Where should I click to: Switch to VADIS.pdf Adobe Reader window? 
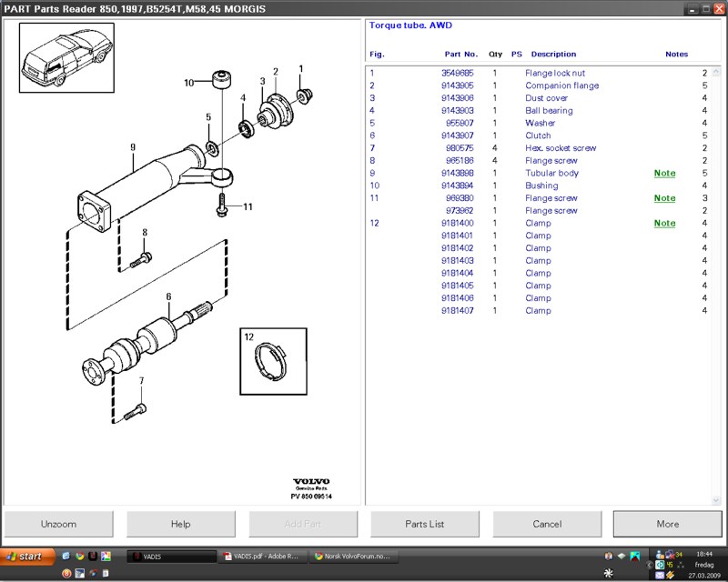tap(262, 556)
